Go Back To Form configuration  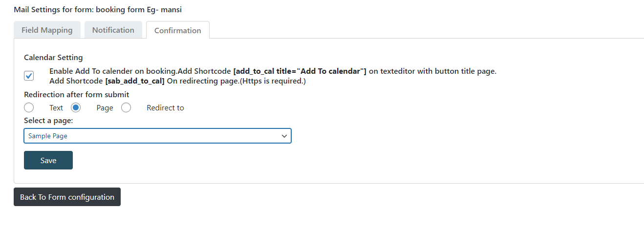click(x=67, y=197)
